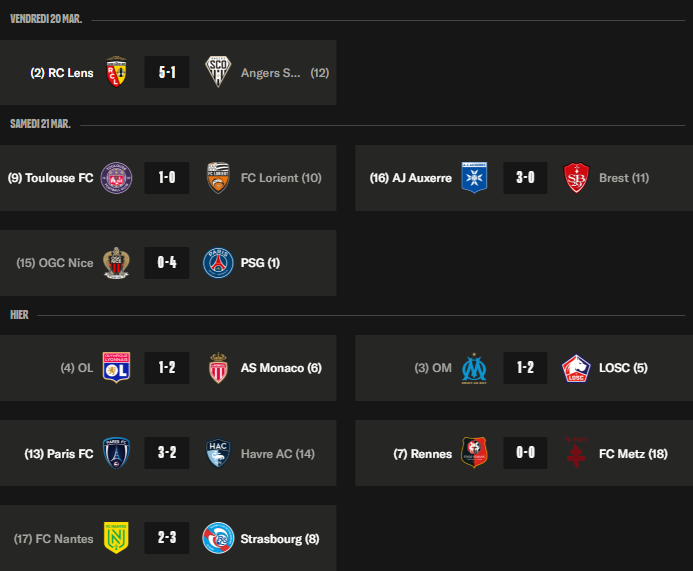Open the 5-1 Lens–Angers score

point(167,72)
